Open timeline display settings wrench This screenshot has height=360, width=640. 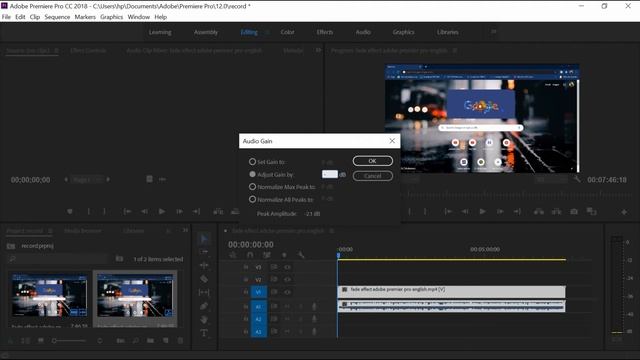coord(301,255)
